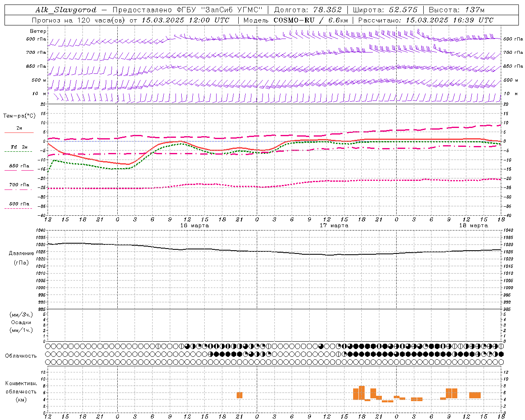Click the '500 м' wind level label on left
This screenshot has width=525, height=420.
point(39,80)
